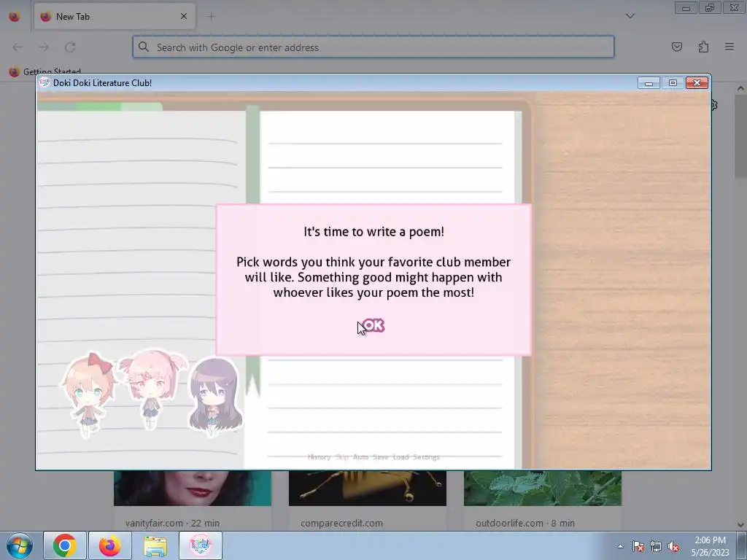
Task: Open Google Chrome from the taskbar
Action: click(x=65, y=545)
